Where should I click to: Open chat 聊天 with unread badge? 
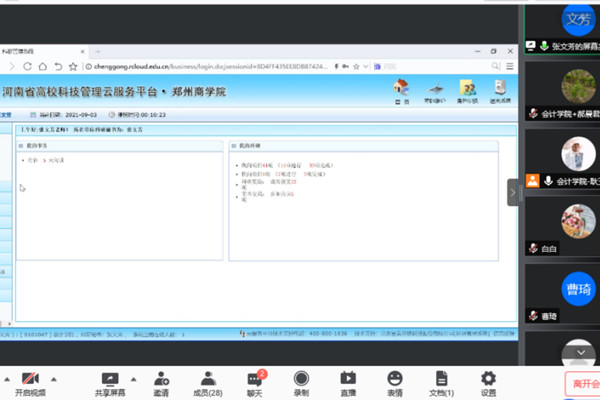[255, 383]
